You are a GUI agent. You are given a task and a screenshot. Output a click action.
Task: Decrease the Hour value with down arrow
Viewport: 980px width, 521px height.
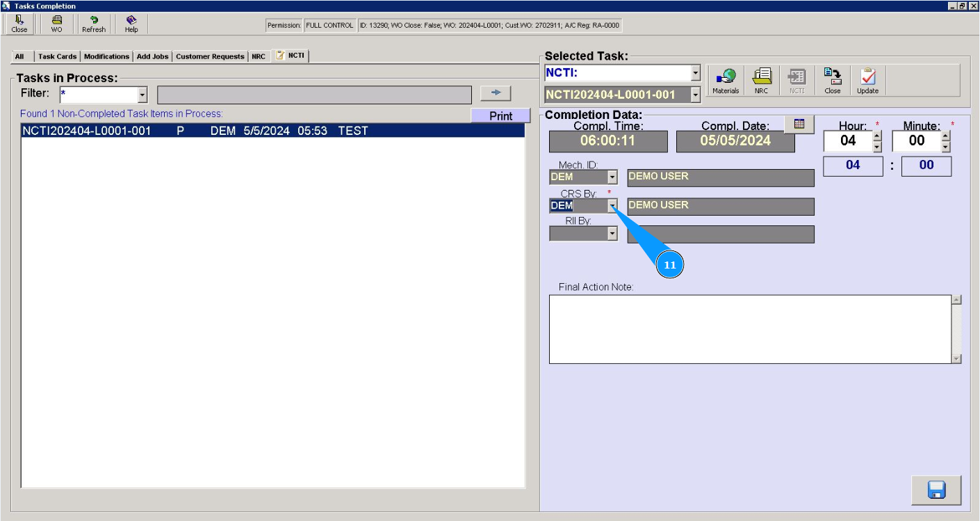pos(876,147)
